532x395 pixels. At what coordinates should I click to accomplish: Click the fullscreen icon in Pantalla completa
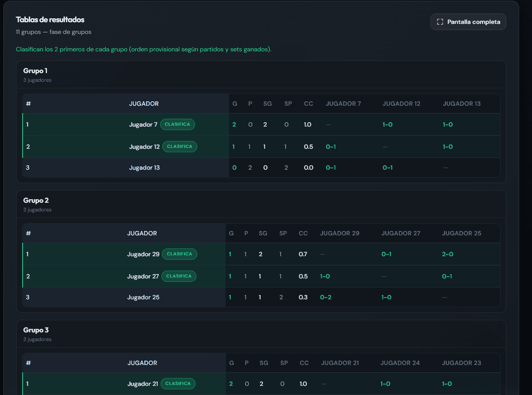click(440, 22)
